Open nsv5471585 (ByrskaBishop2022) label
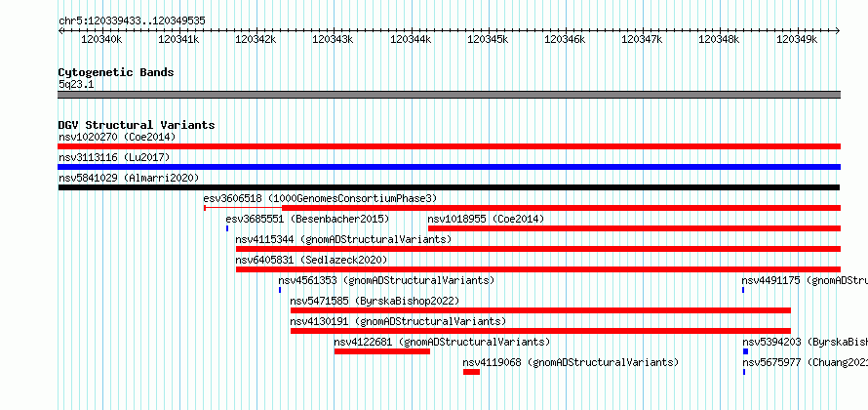This screenshot has width=868, height=410. pyautogui.click(x=375, y=301)
